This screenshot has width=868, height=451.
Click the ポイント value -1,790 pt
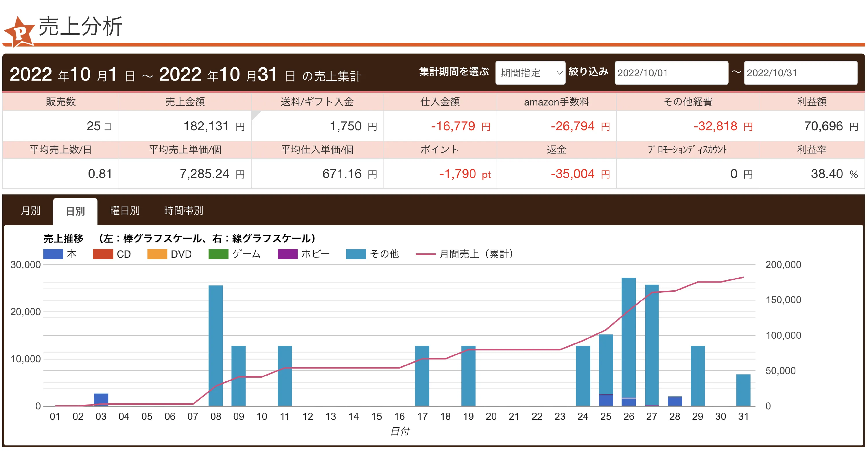point(465,174)
